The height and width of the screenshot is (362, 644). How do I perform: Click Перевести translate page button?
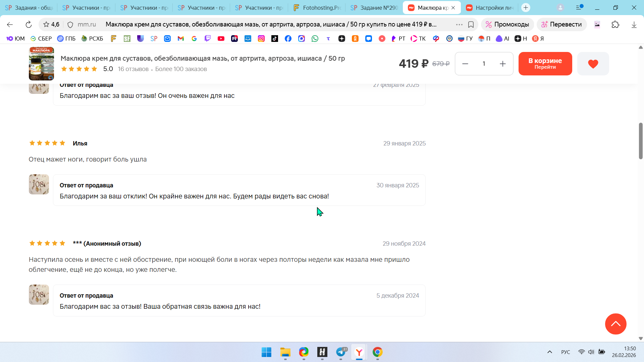(561, 24)
